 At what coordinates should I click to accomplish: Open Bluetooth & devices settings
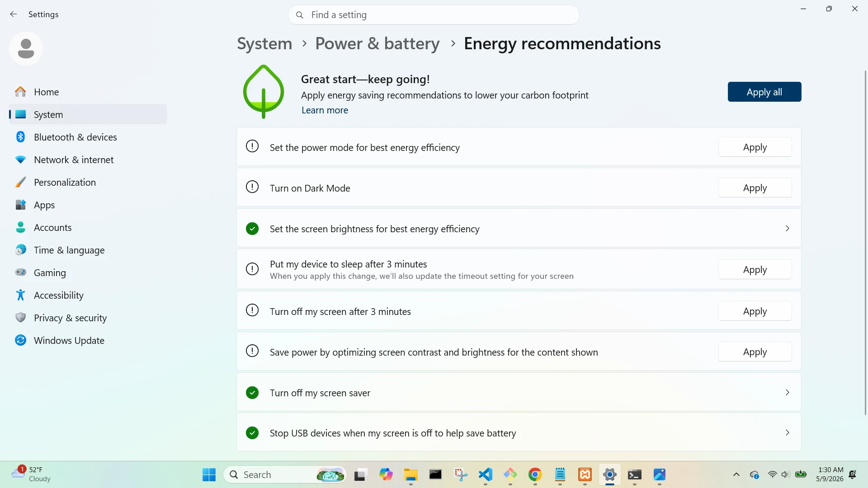pyautogui.click(x=88, y=137)
